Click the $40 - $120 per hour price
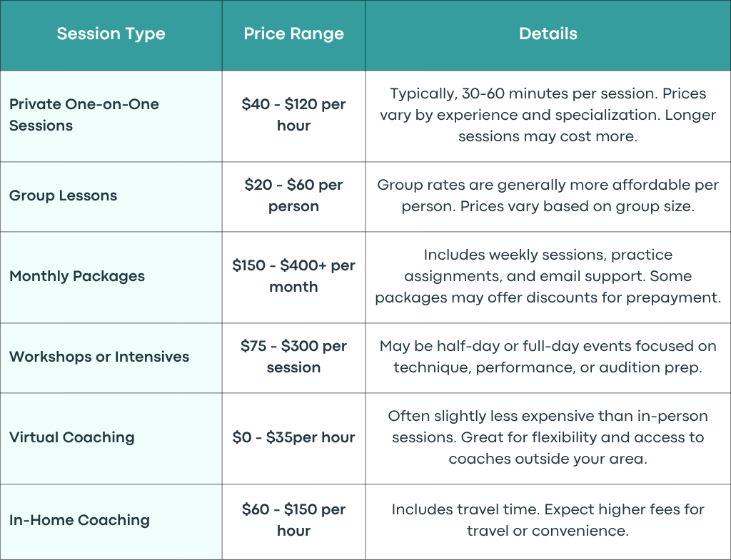The width and height of the screenshot is (731, 560). click(x=293, y=115)
